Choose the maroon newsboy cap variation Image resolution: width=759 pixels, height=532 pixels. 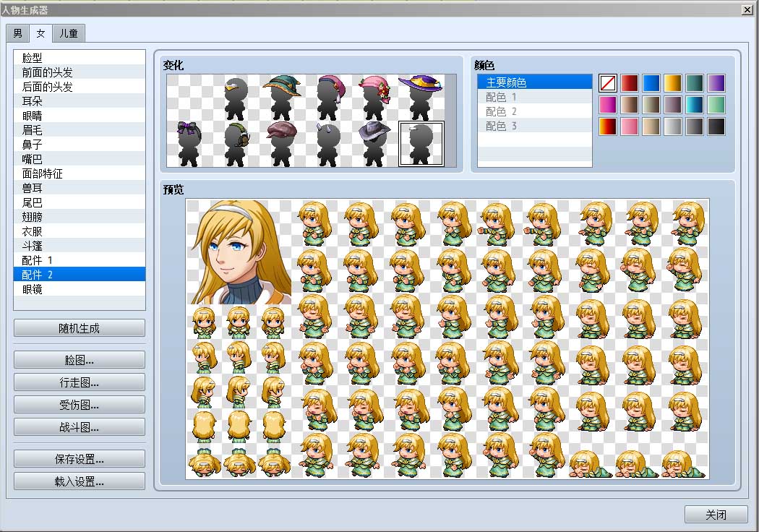(282, 145)
